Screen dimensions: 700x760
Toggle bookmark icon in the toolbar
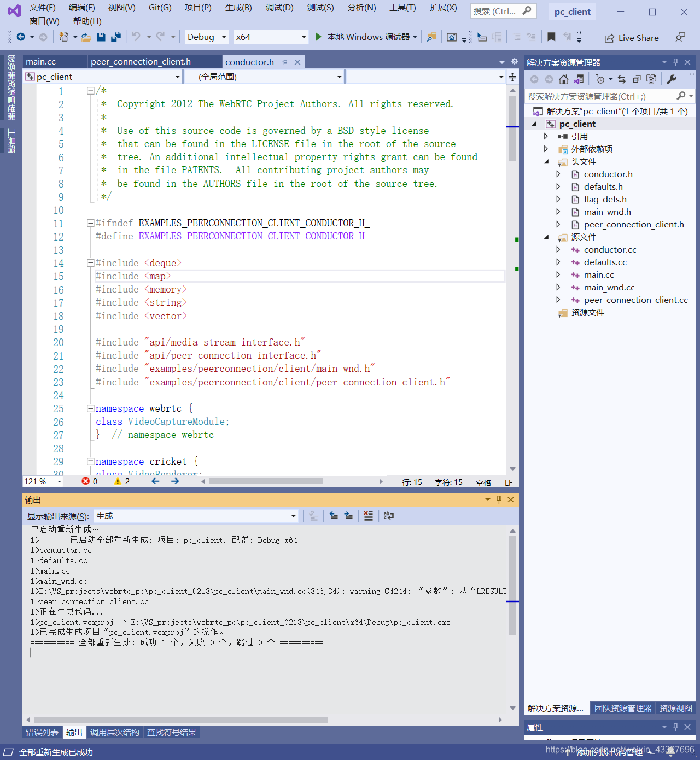tap(551, 37)
